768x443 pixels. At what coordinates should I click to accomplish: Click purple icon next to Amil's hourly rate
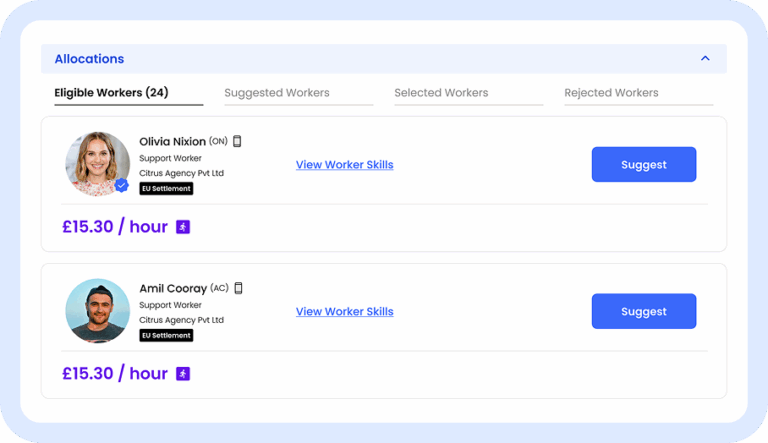click(x=183, y=374)
